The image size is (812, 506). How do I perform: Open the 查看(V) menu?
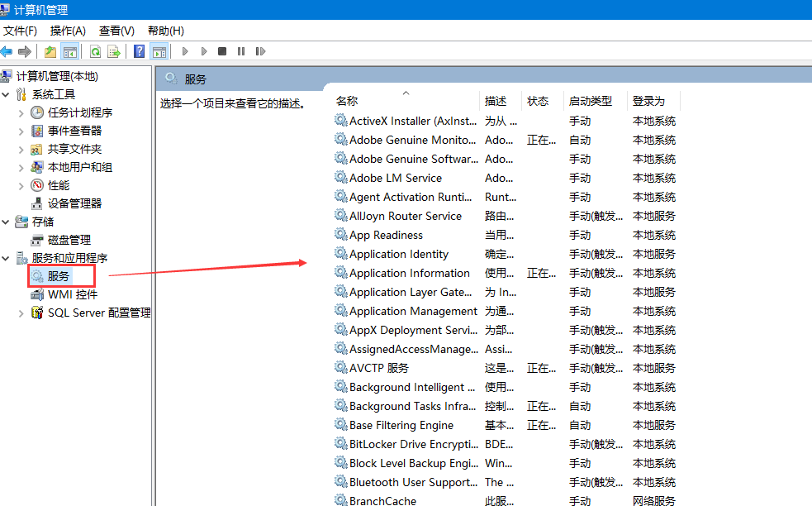pos(116,31)
